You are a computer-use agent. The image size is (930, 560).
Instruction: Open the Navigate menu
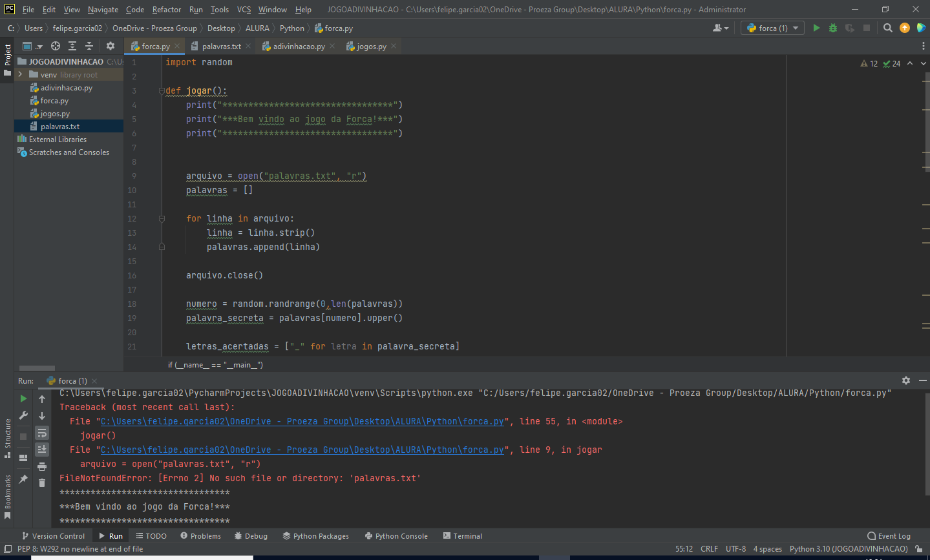tap(103, 10)
